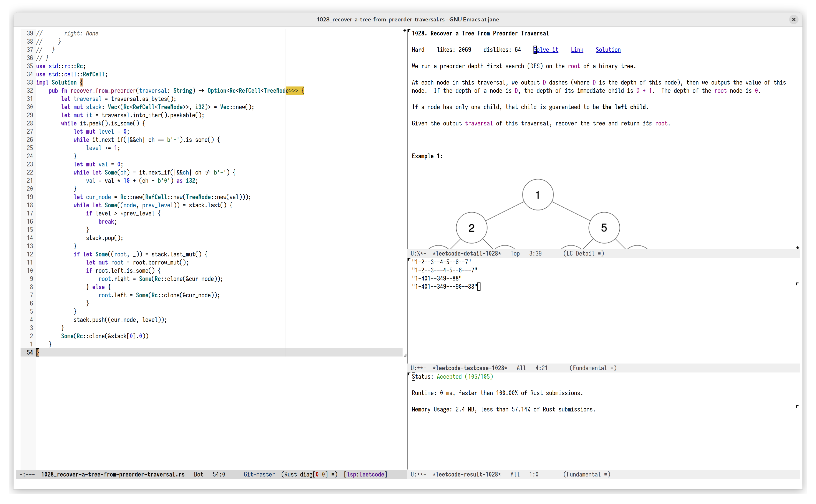The width and height of the screenshot is (816, 504).
Task: Click 'root.left = Some(Rc::clone(&cur_node));'
Action: point(159,295)
